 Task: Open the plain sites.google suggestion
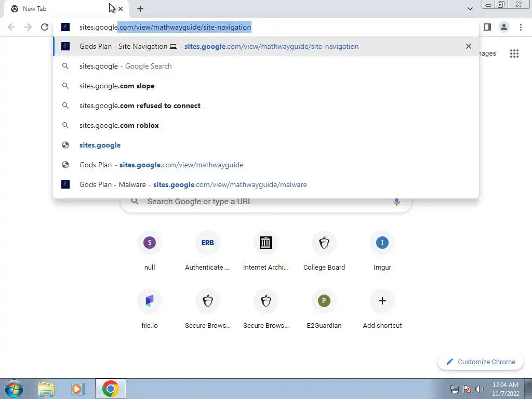click(x=266, y=145)
